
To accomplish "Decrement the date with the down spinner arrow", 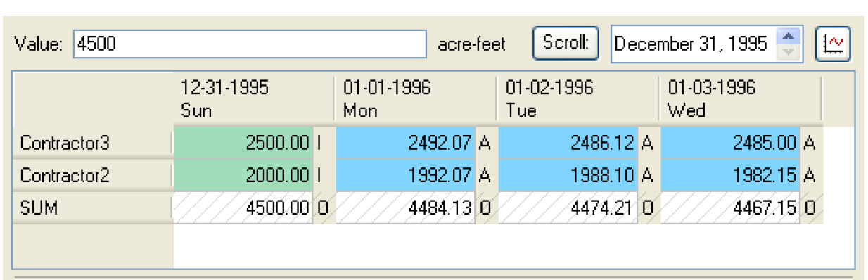I will [789, 53].
